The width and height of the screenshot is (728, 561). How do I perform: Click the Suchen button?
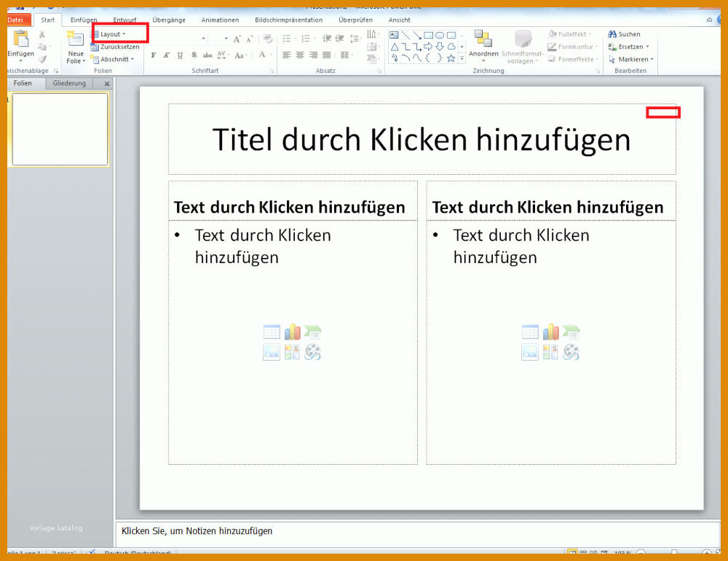click(625, 34)
